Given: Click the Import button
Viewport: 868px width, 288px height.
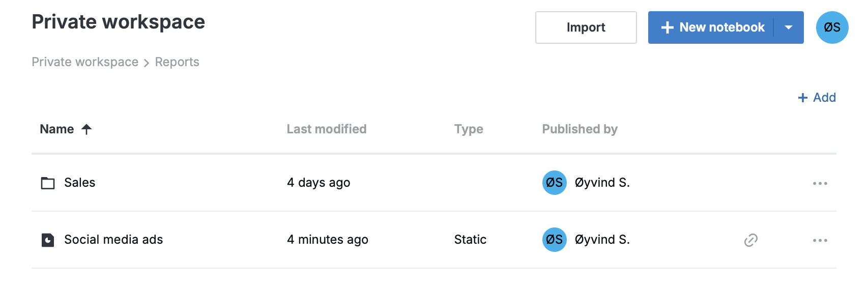Looking at the screenshot, I should (586, 27).
